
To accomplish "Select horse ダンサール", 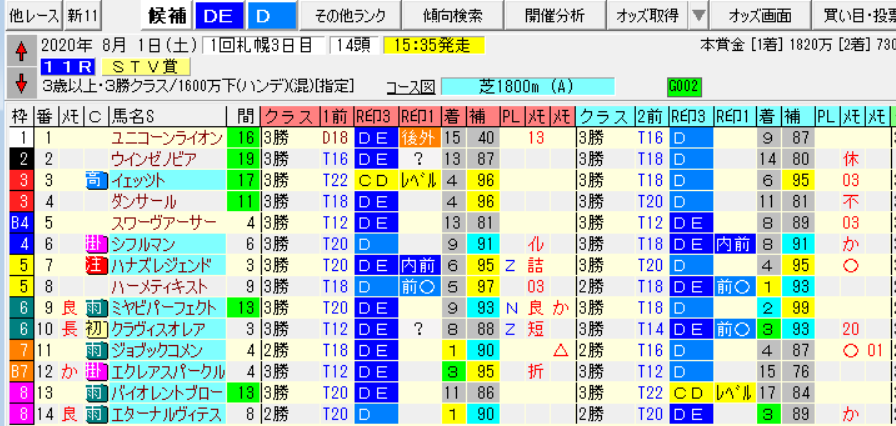I will coord(166,202).
